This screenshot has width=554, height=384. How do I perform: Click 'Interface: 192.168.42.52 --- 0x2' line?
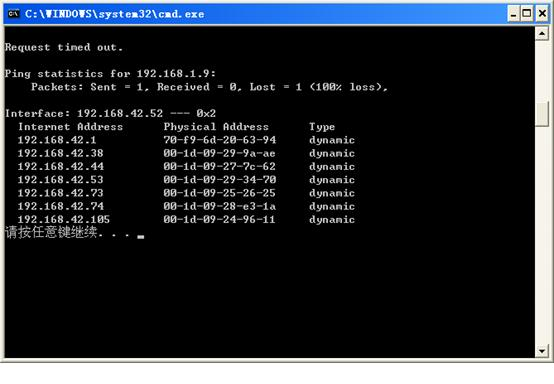(x=110, y=113)
